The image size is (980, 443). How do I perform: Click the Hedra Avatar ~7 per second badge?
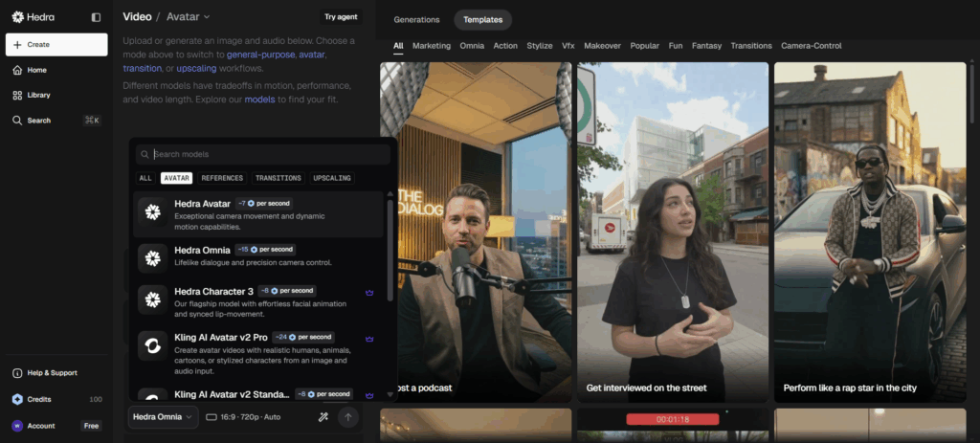pos(264,204)
